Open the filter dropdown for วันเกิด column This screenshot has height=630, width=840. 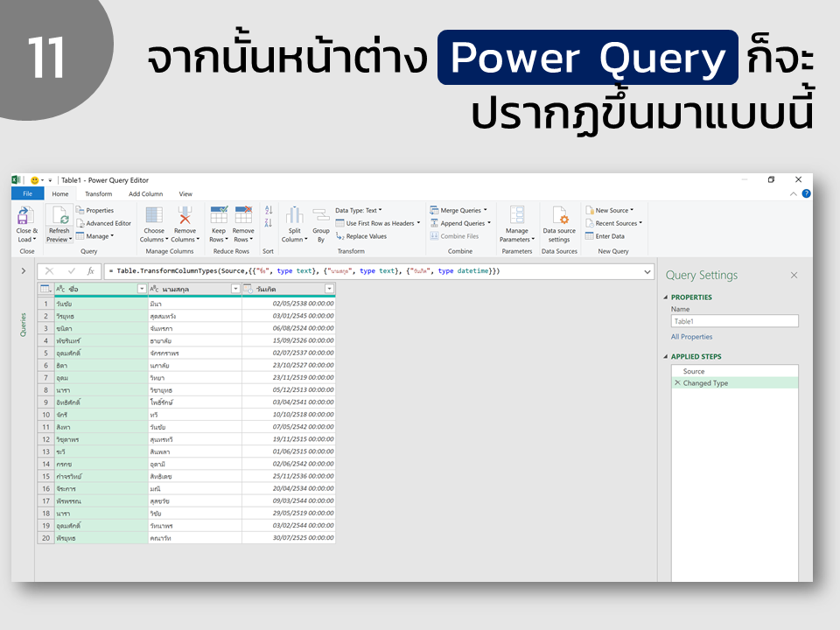coord(329,289)
